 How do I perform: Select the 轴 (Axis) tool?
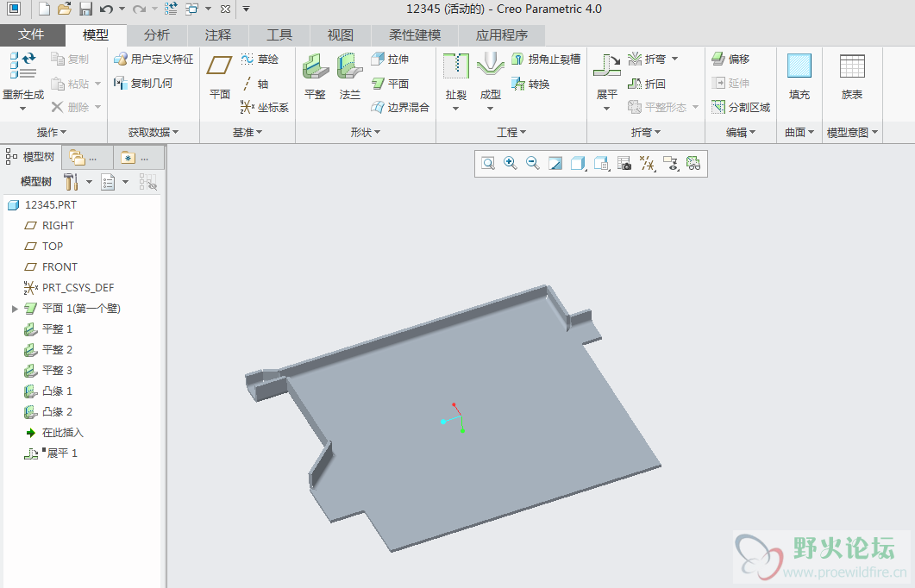coord(255,84)
